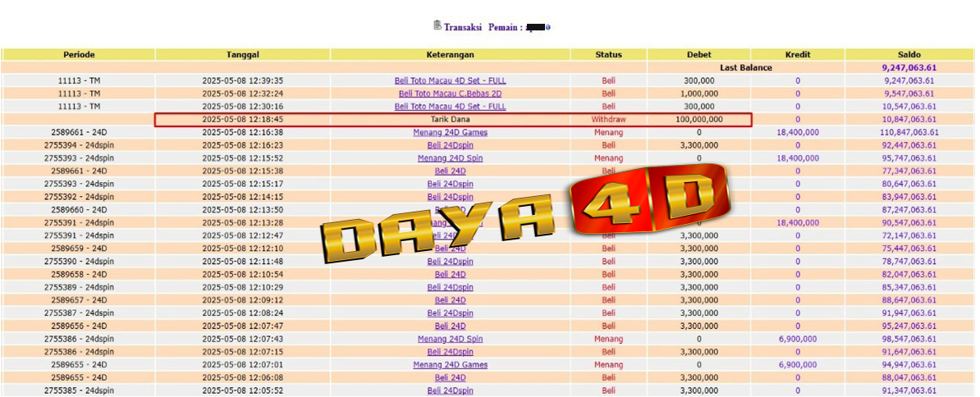Click the Periode column header
980x397 pixels.
79,55
